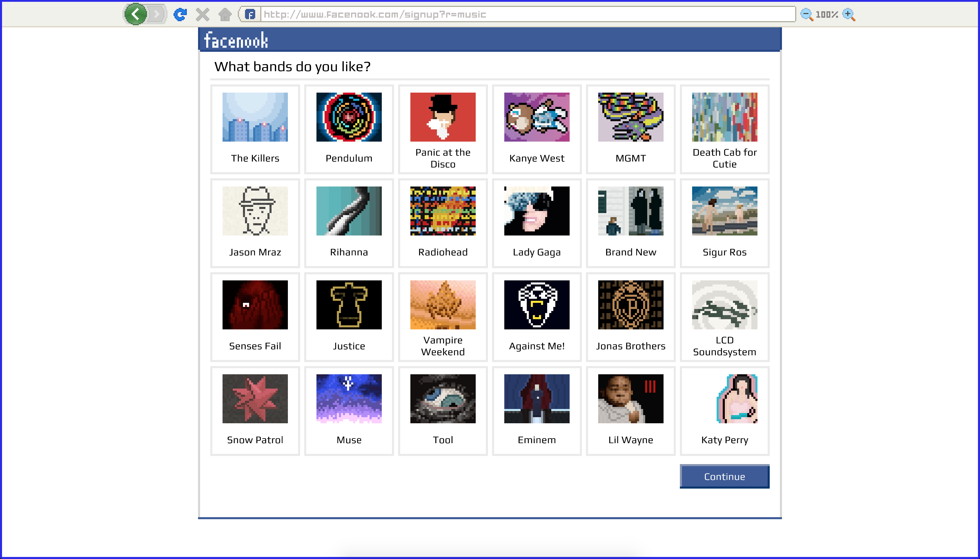
Task: Click the "Vampire Weekend" label
Action: pos(443,346)
